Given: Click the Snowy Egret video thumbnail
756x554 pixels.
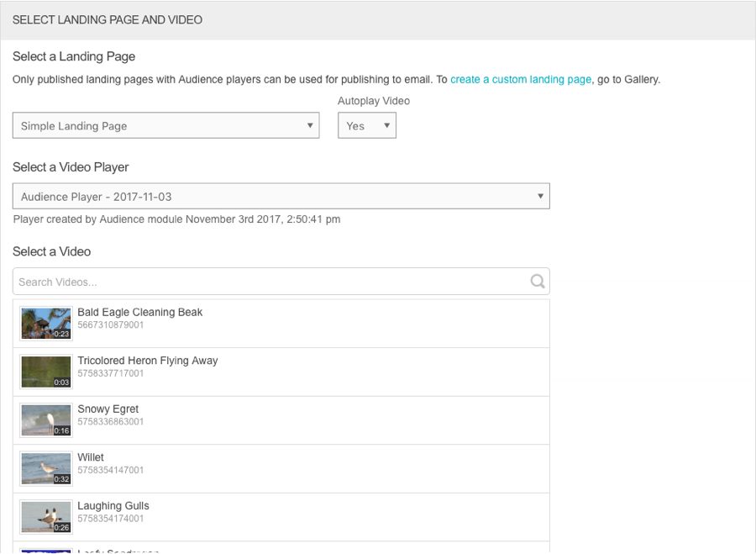Looking at the screenshot, I should (46, 420).
